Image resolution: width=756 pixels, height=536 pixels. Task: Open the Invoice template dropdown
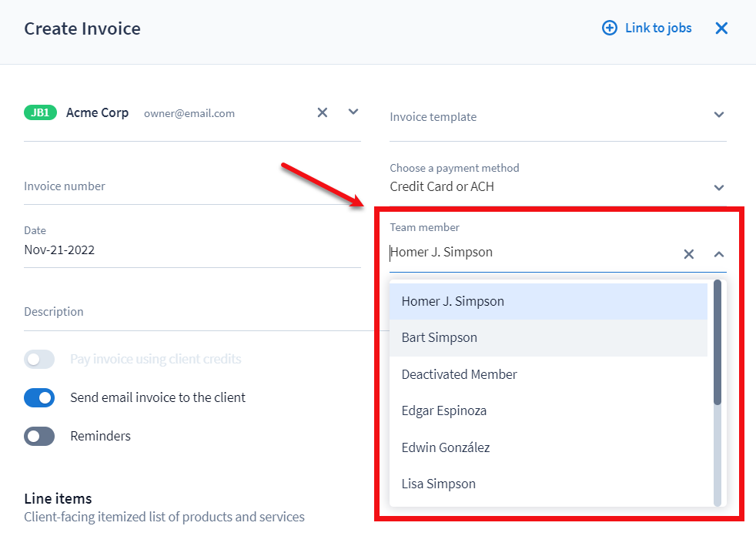click(x=718, y=115)
